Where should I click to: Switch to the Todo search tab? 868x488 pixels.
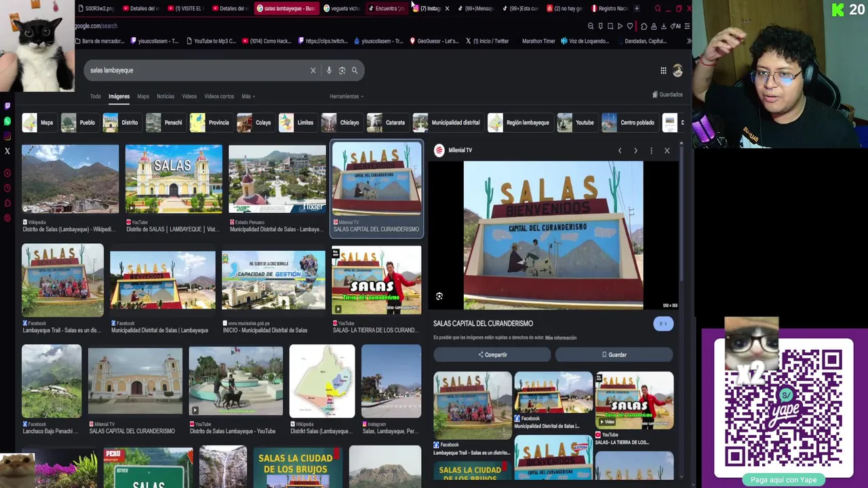coord(96,96)
